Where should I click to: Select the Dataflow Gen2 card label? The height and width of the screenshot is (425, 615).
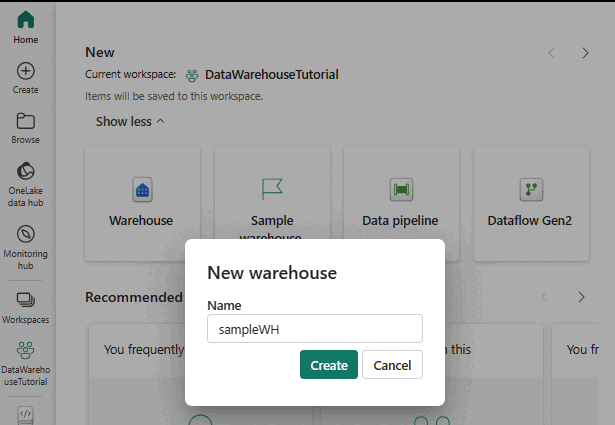pyautogui.click(x=529, y=221)
